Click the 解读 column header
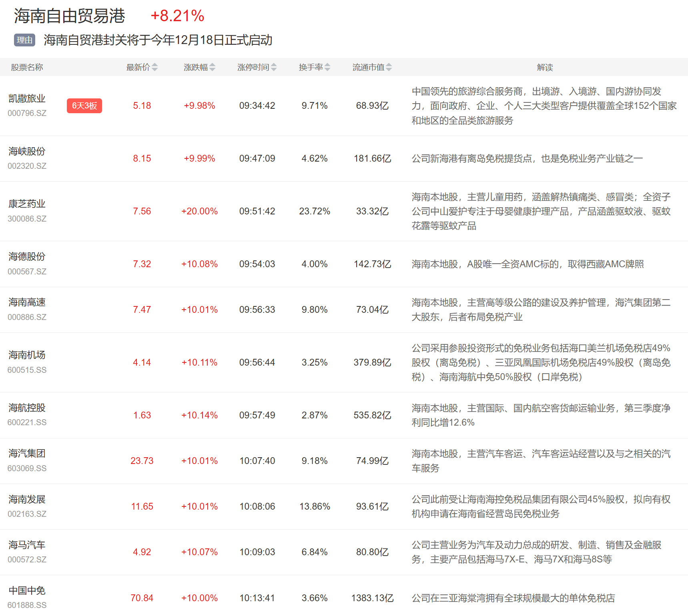 click(x=545, y=67)
